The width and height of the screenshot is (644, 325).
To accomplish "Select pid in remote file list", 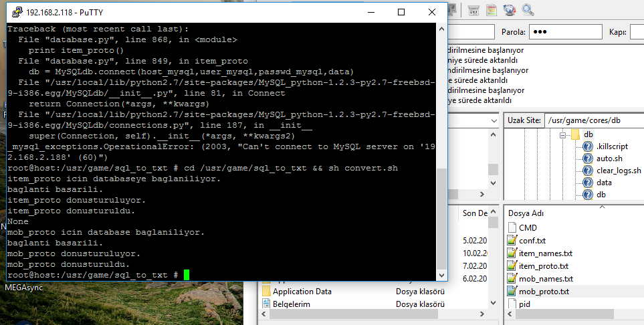I will 524,304.
